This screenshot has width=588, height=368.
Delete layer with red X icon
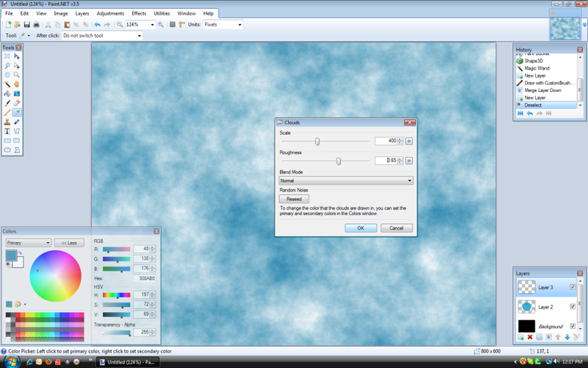click(530, 337)
